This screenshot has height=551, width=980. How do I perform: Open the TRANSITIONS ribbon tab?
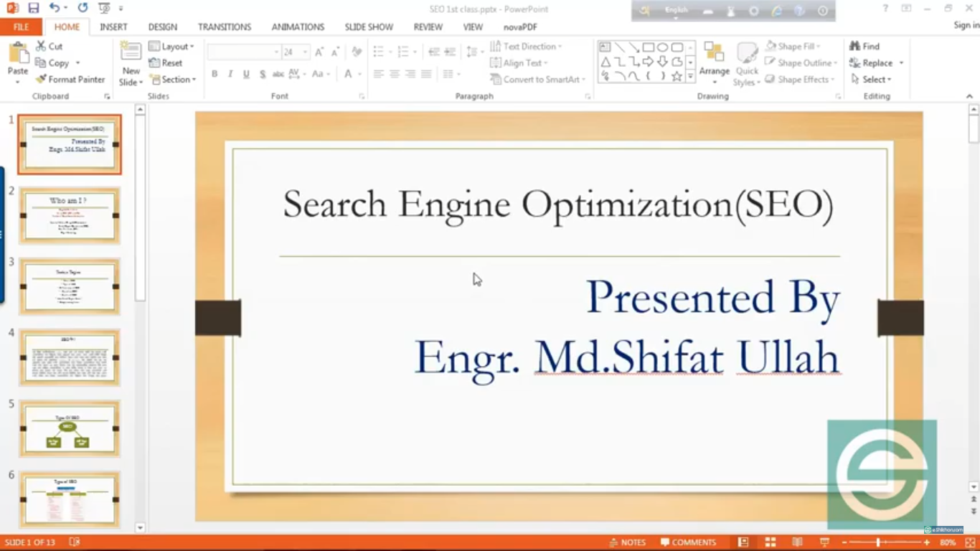click(225, 27)
